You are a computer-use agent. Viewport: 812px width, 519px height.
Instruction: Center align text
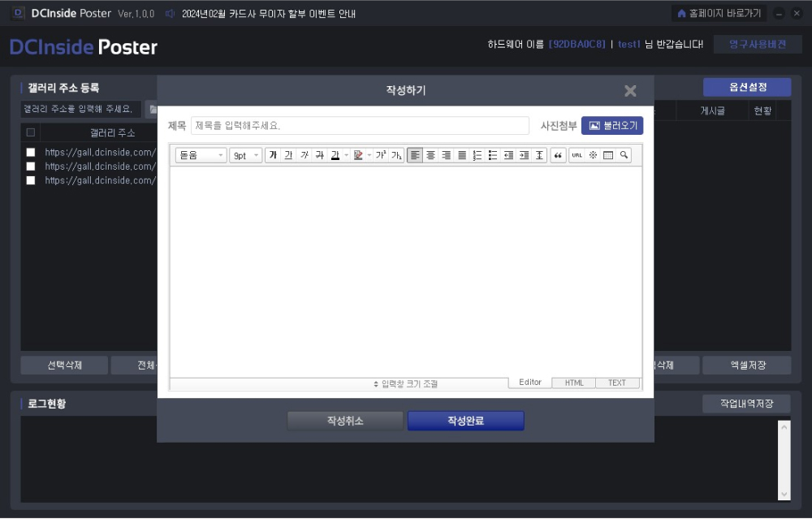pyautogui.click(x=430, y=155)
